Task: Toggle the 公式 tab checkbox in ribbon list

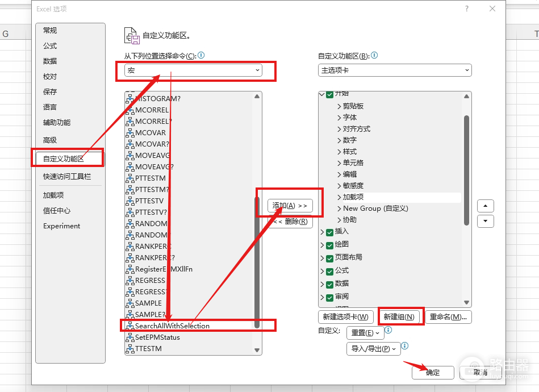Action: coord(329,272)
